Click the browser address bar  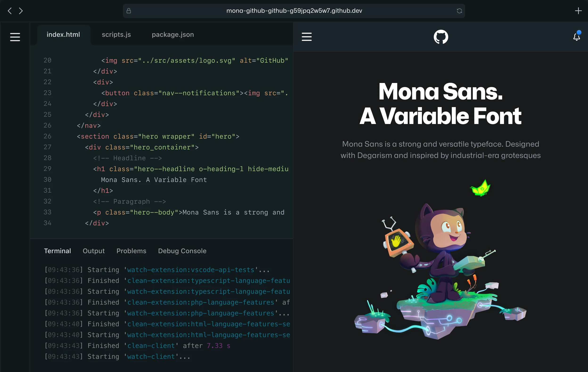(294, 11)
